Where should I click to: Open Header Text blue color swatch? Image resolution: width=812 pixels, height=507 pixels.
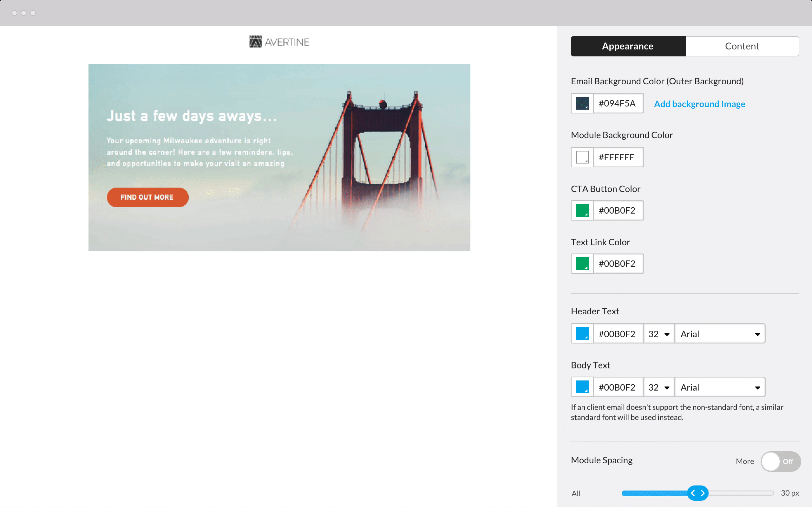(582, 334)
